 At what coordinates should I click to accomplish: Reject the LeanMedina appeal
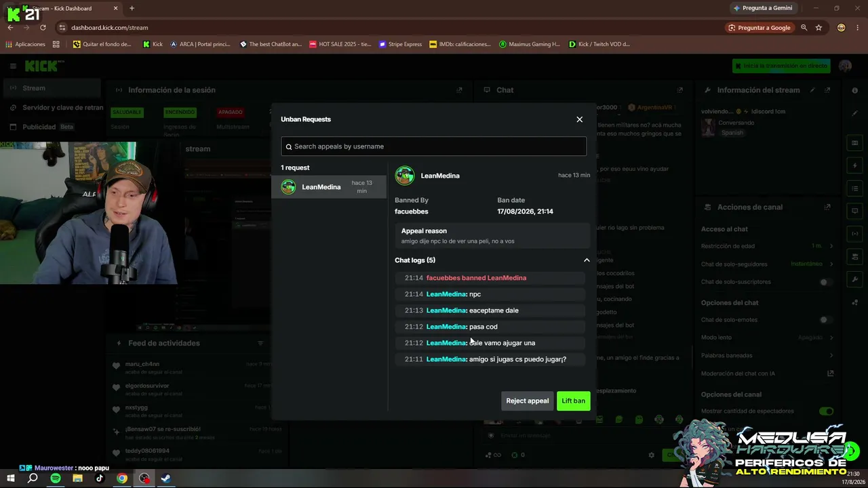click(527, 401)
